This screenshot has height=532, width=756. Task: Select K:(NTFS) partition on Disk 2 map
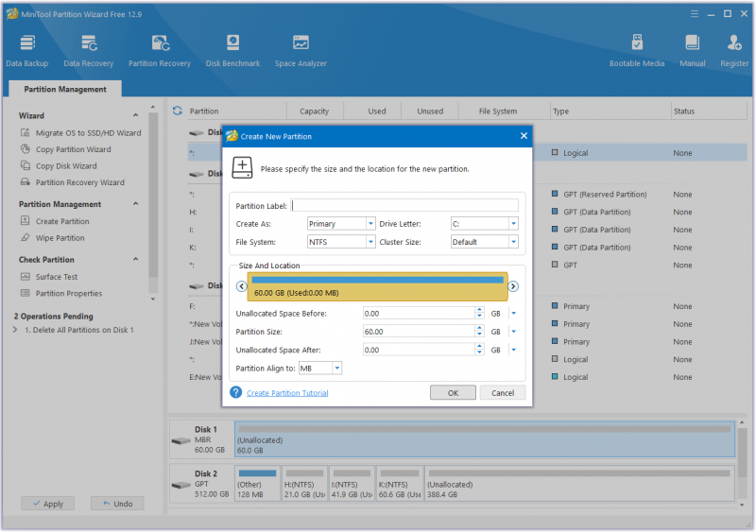(400, 484)
